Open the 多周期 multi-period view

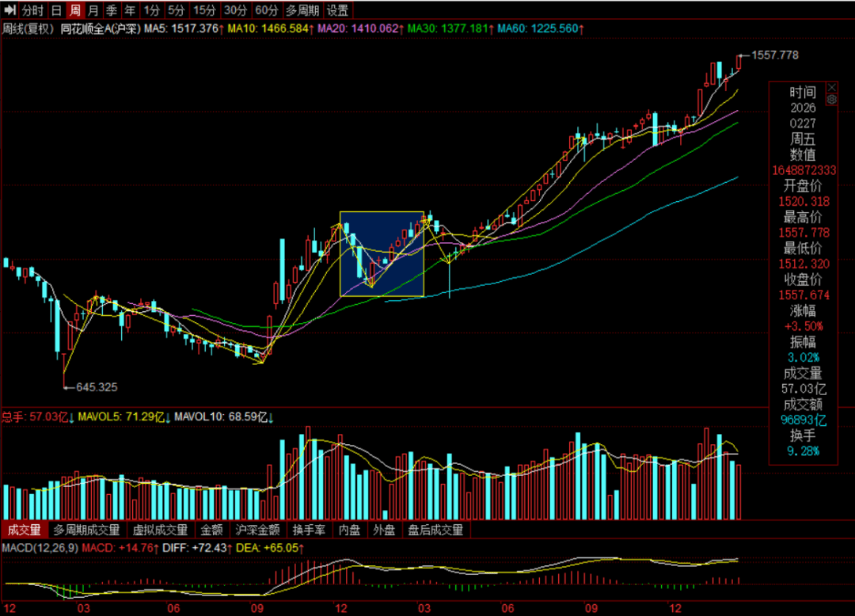[303, 10]
